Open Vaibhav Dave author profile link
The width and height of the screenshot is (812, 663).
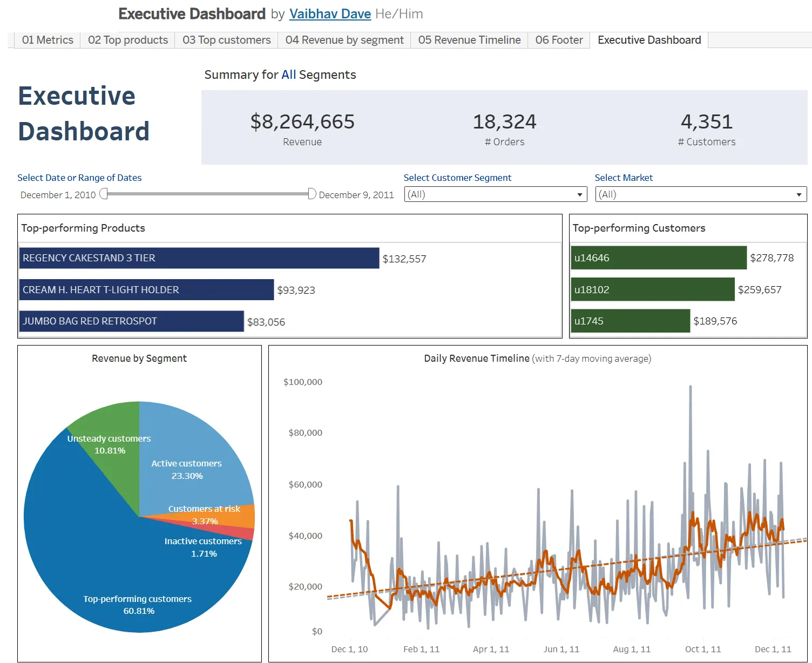[330, 14]
